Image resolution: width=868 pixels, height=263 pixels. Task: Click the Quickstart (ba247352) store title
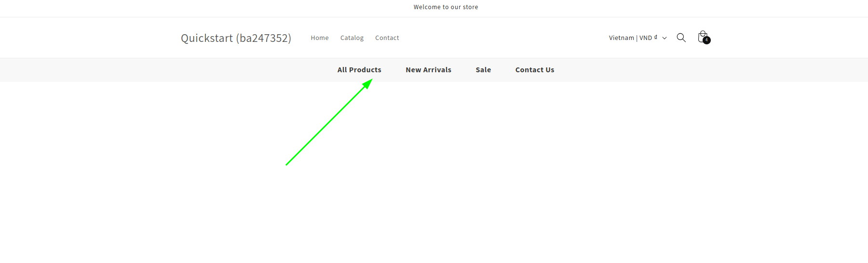(236, 38)
